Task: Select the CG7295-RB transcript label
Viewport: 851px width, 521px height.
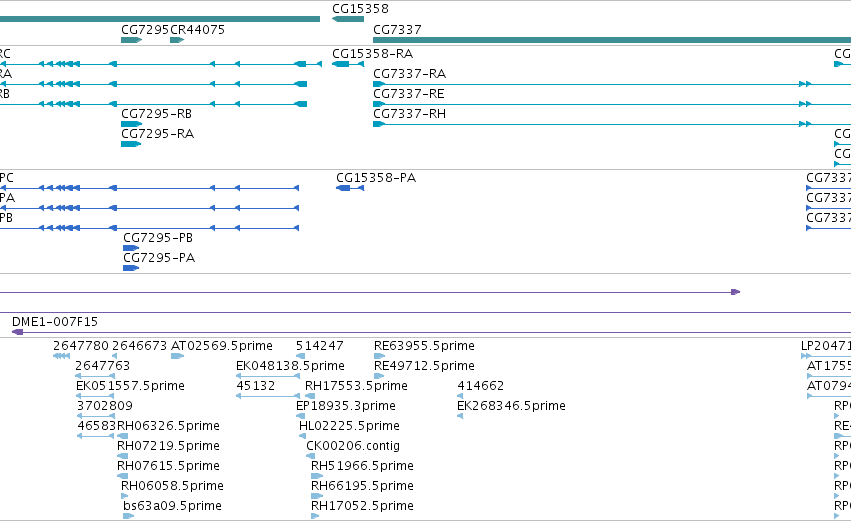Action: pos(156,114)
